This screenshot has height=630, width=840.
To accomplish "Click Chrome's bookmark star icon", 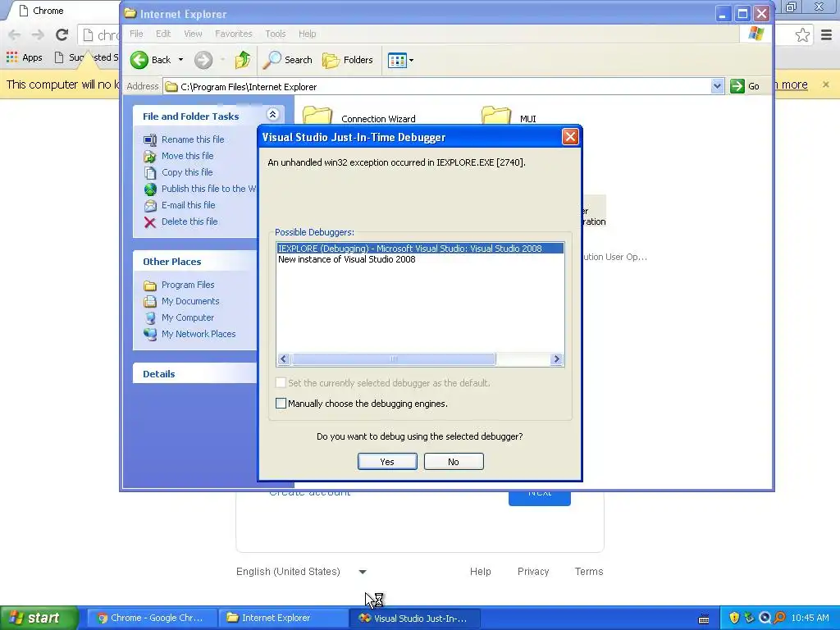I will coord(802,35).
